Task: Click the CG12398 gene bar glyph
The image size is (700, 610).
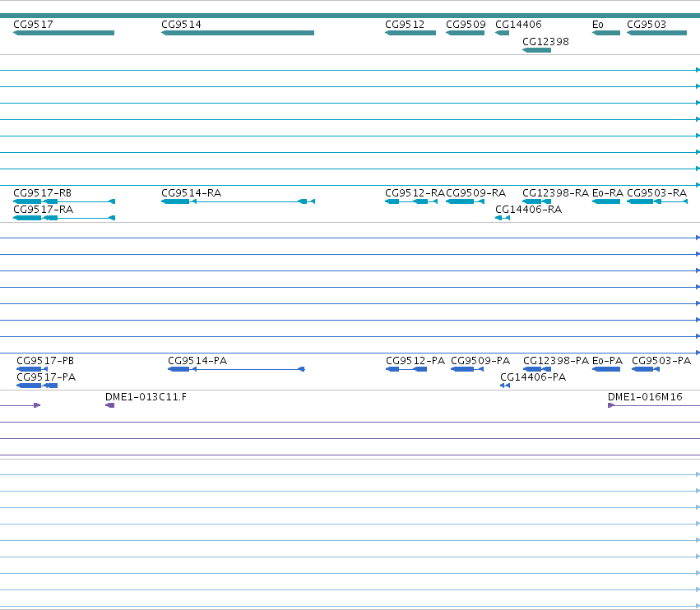Action: pos(536,50)
